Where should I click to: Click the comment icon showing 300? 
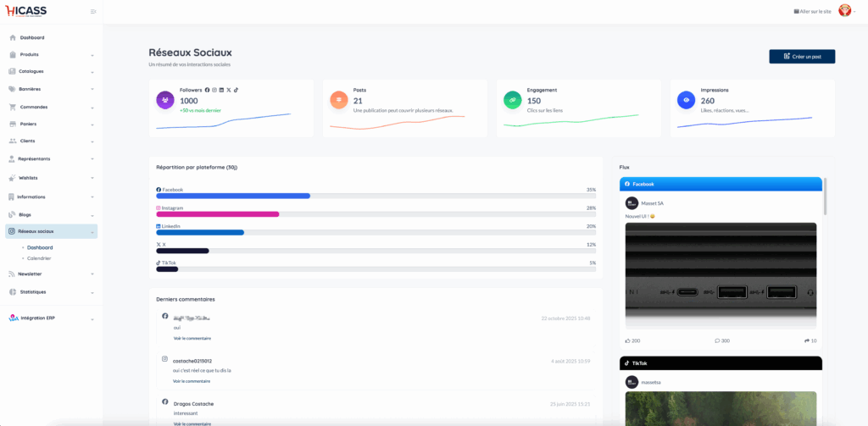point(717,340)
